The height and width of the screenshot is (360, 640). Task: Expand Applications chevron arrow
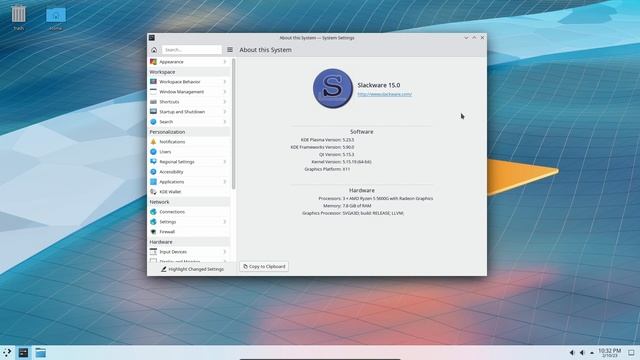coord(224,182)
